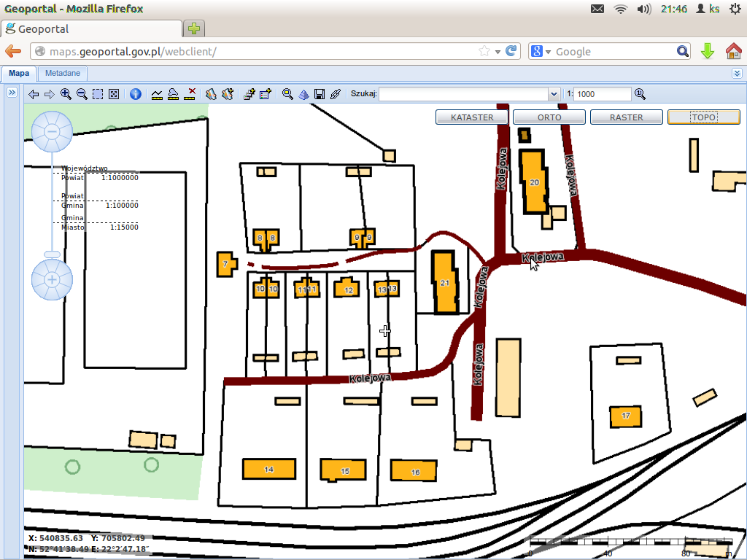Toggle the KATASTER map layer

(472, 117)
